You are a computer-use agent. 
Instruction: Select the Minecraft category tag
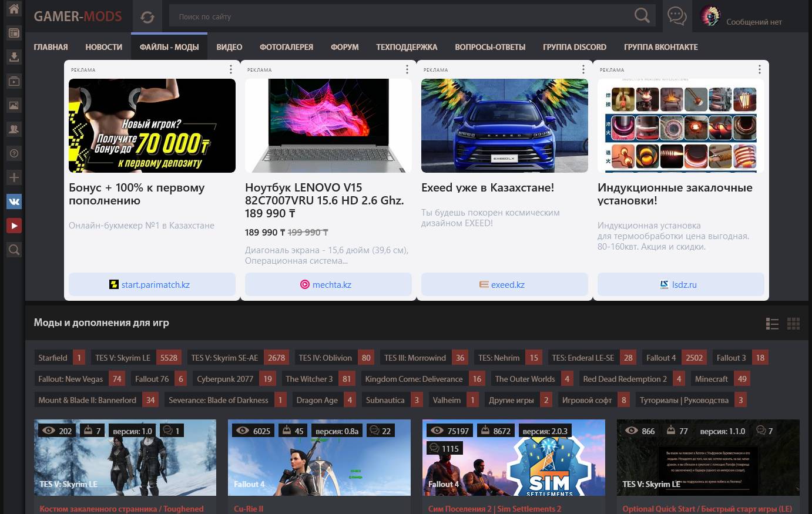[720, 379]
